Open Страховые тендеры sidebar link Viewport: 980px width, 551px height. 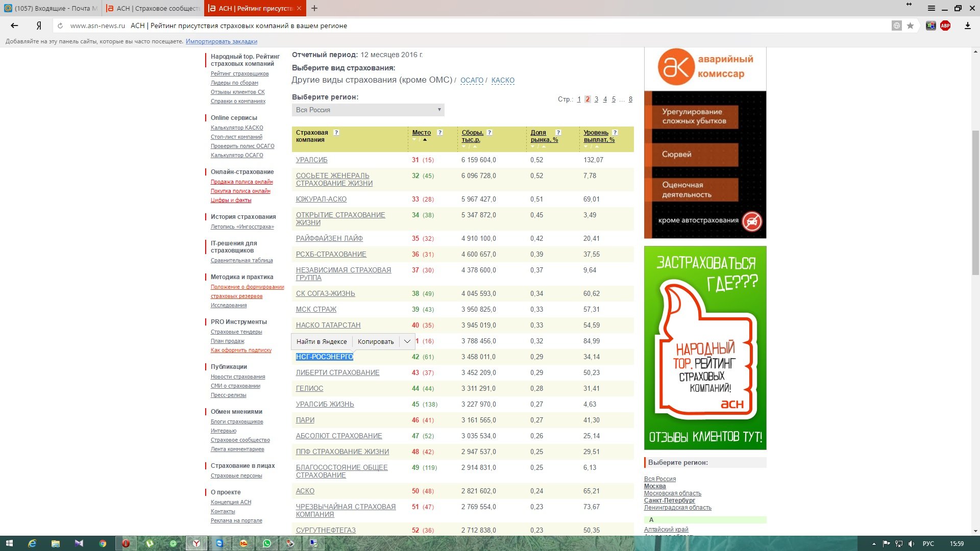click(x=236, y=332)
